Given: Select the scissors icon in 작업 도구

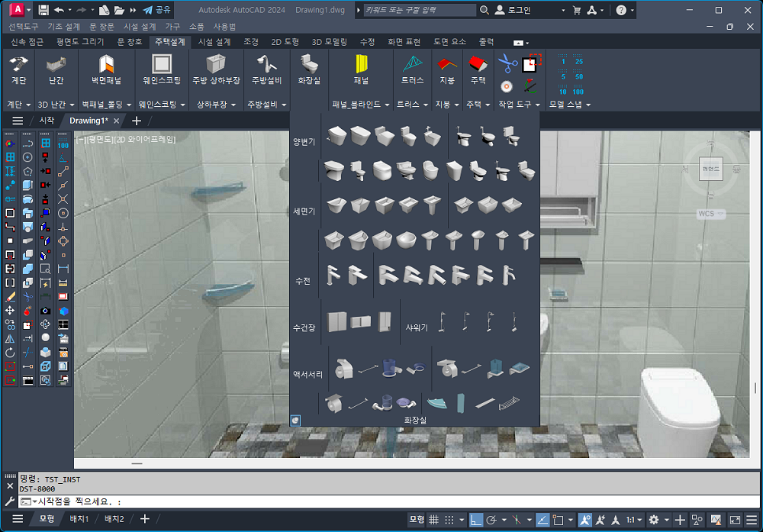Looking at the screenshot, I should 507,63.
